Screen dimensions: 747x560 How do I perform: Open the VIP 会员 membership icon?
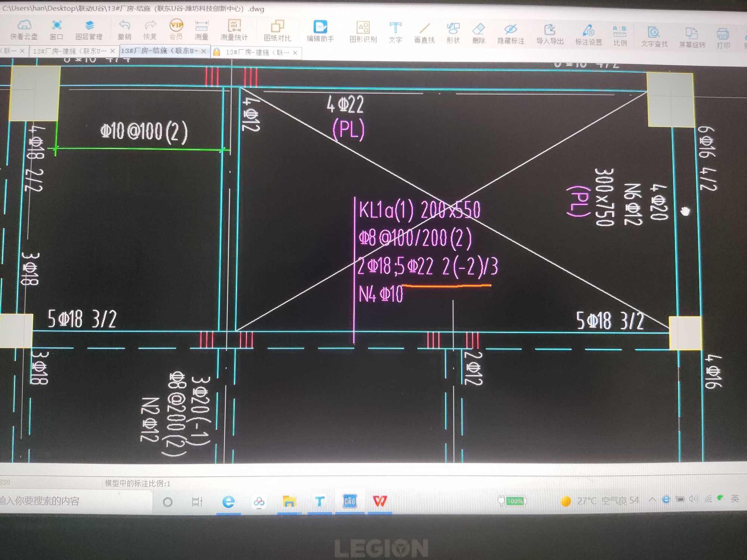(176, 29)
